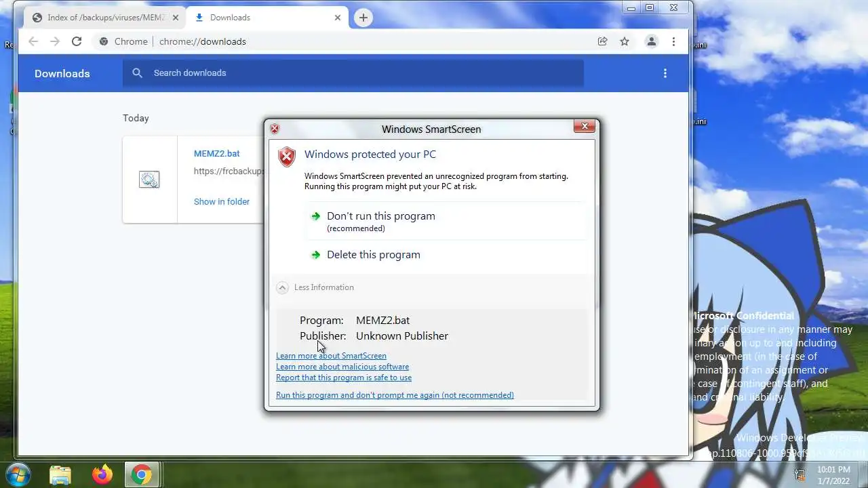Open the Windows Start button
This screenshot has width=868, height=488.
point(18,474)
